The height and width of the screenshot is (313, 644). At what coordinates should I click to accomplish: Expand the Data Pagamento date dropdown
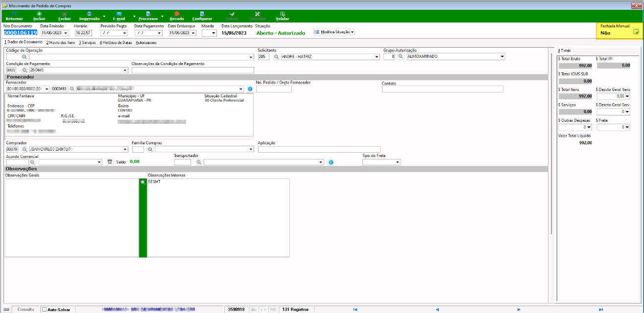[x=159, y=33]
